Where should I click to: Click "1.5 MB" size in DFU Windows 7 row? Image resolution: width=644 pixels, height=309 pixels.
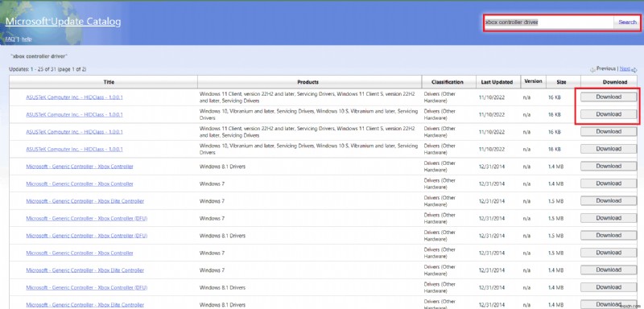point(555,218)
